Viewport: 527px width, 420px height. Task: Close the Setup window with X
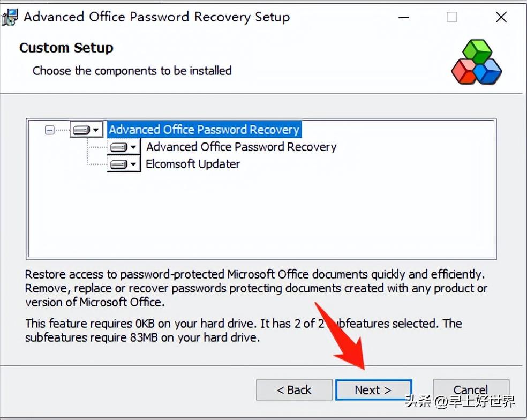coord(501,17)
